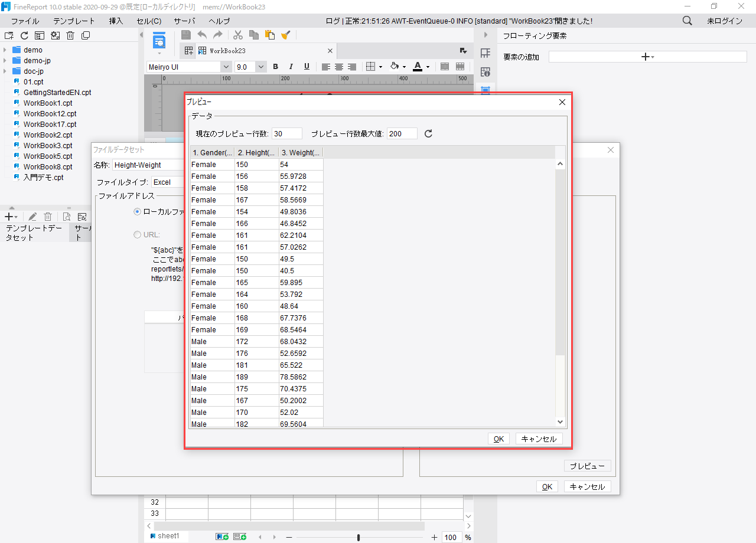The width and height of the screenshot is (756, 543).
Task: Toggle underline formatting
Action: click(x=307, y=67)
